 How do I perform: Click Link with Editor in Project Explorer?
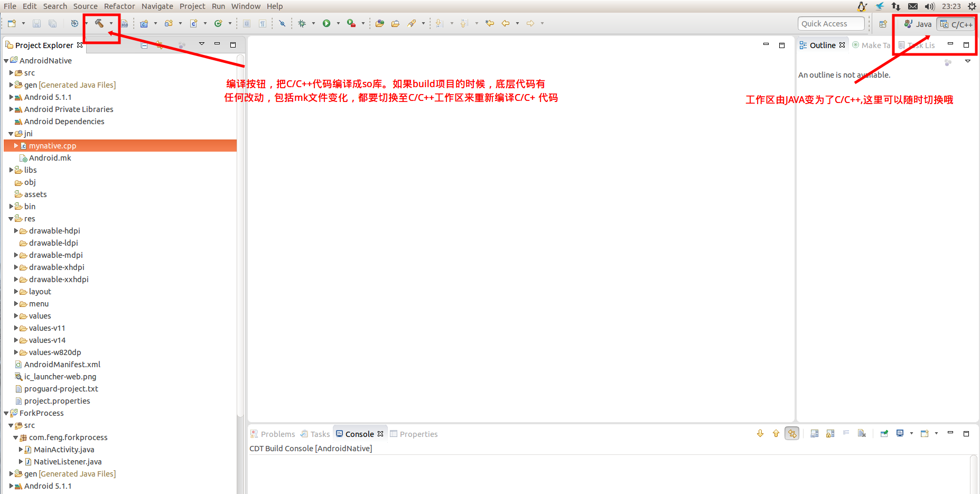(160, 45)
